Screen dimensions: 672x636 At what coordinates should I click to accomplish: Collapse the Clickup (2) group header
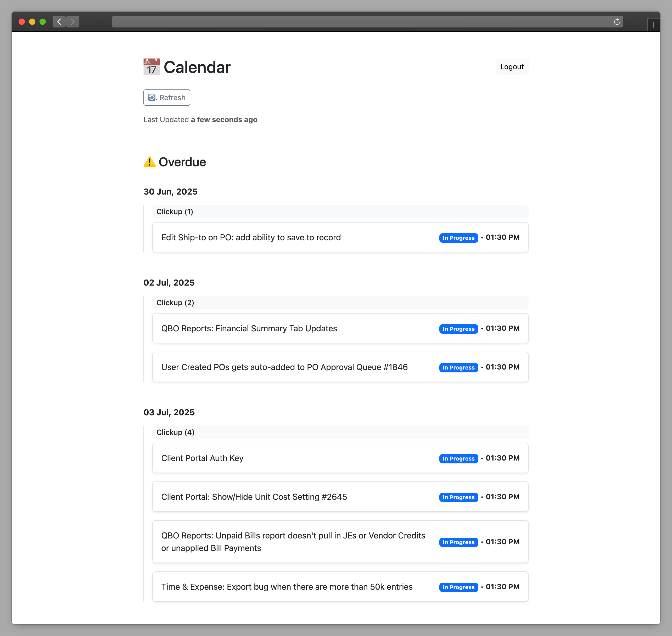pos(340,302)
